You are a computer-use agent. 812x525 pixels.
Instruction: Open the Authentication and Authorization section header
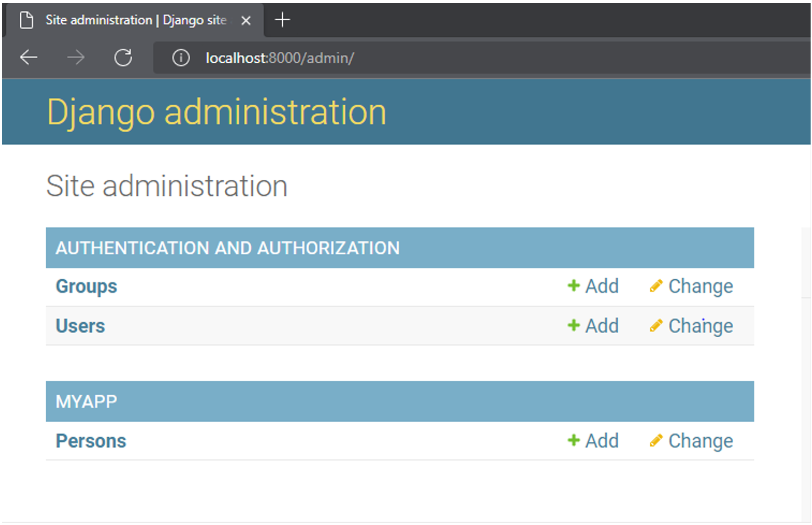(227, 248)
